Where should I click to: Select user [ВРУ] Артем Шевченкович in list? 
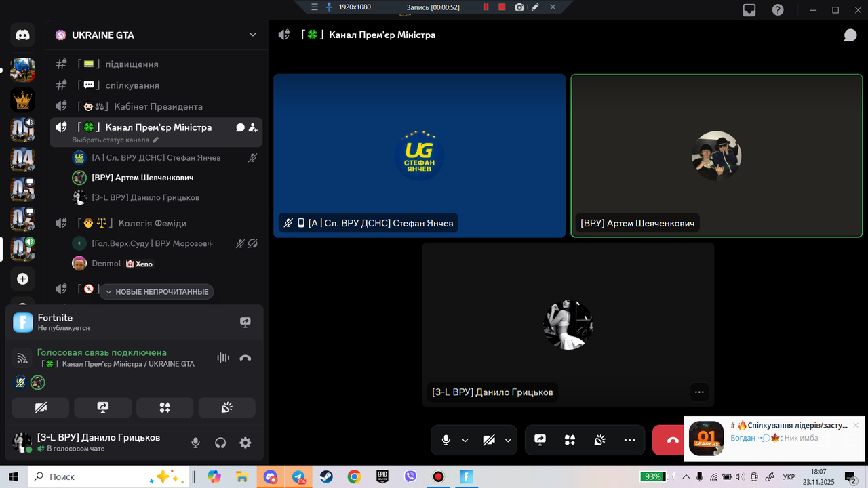pos(164,178)
